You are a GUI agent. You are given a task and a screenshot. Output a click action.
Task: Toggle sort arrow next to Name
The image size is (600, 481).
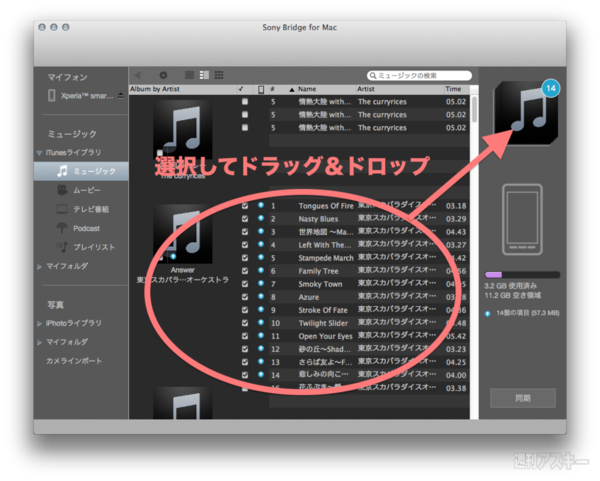point(292,90)
